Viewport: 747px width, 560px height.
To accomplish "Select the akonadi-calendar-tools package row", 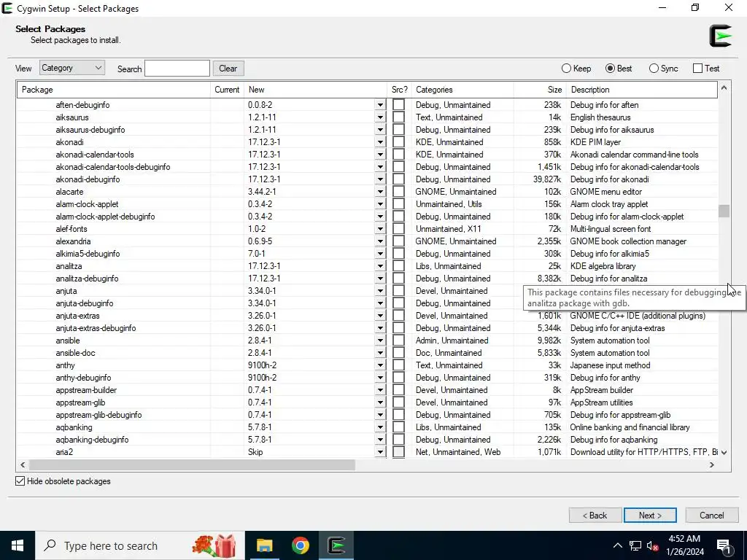I will (x=367, y=155).
